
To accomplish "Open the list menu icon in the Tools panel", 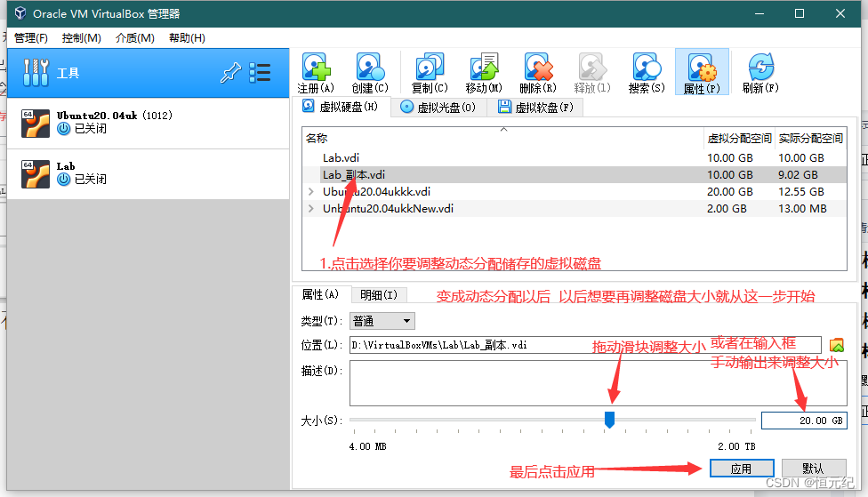I will point(261,73).
